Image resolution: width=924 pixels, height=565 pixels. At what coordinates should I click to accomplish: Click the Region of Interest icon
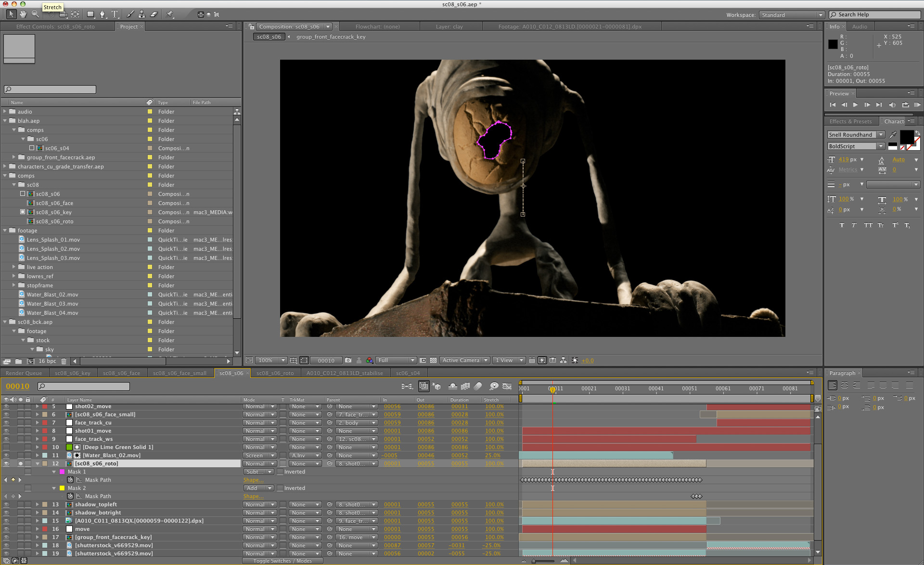(x=423, y=360)
